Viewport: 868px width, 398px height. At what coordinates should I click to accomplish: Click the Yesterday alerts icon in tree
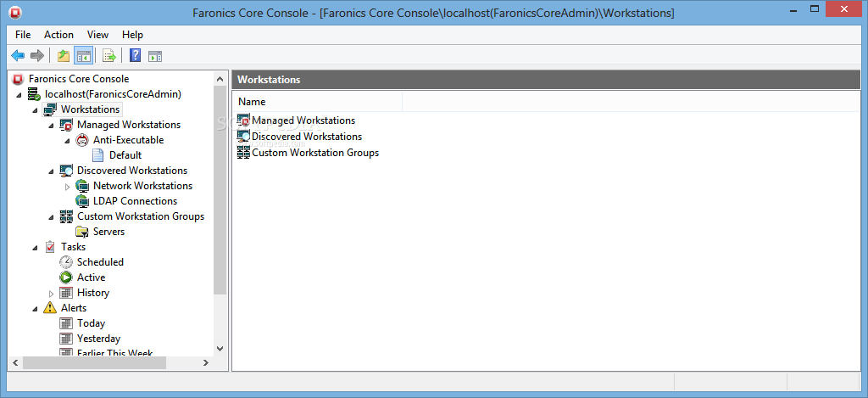coord(66,338)
